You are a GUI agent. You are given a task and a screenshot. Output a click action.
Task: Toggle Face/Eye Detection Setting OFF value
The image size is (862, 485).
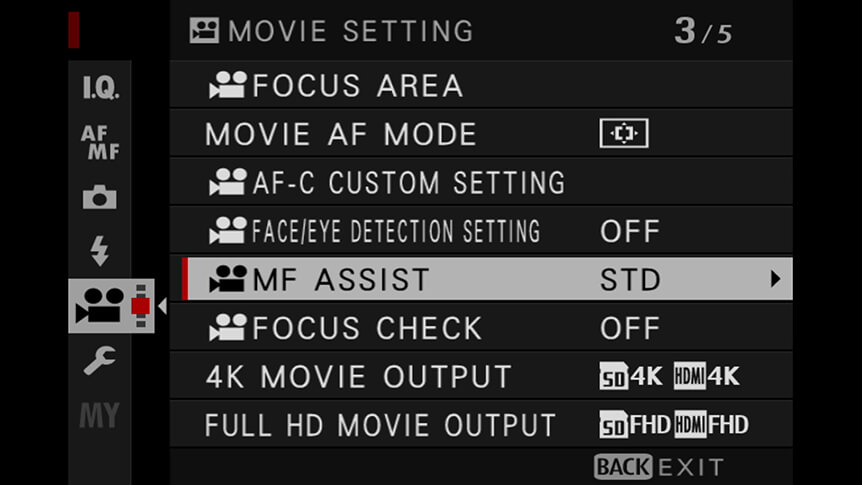click(x=630, y=232)
